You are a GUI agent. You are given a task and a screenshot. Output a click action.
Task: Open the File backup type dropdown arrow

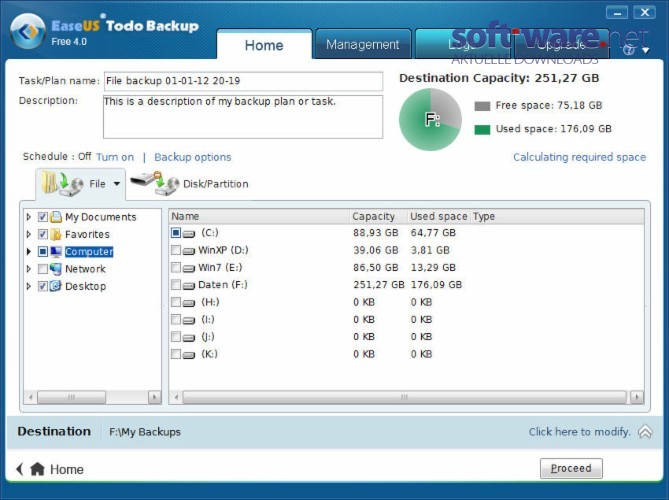[x=116, y=184]
